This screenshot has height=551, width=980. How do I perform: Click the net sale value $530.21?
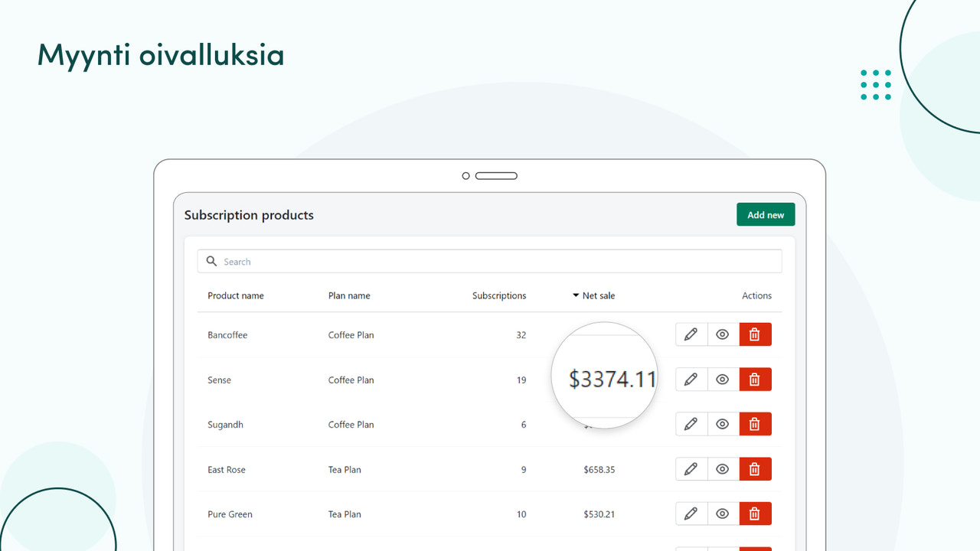599,514
